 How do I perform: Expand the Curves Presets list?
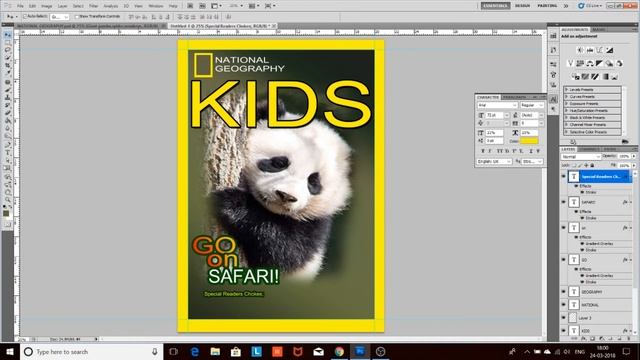593,97
